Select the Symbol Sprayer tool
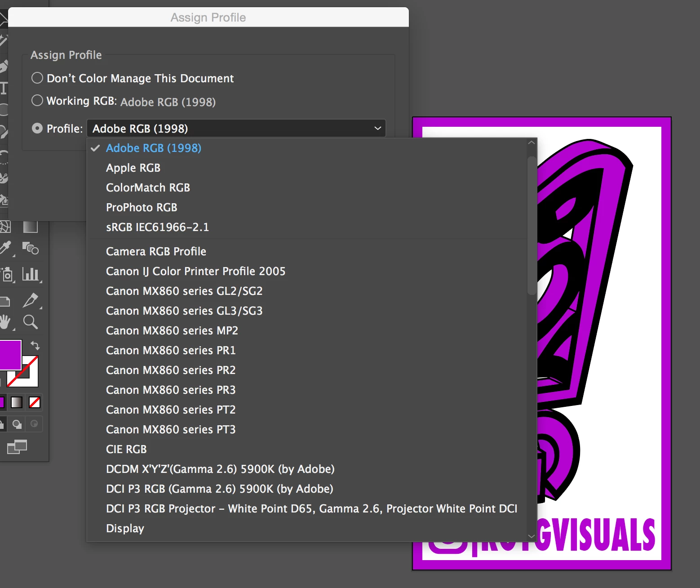Screen dimensions: 700x588 7,274
